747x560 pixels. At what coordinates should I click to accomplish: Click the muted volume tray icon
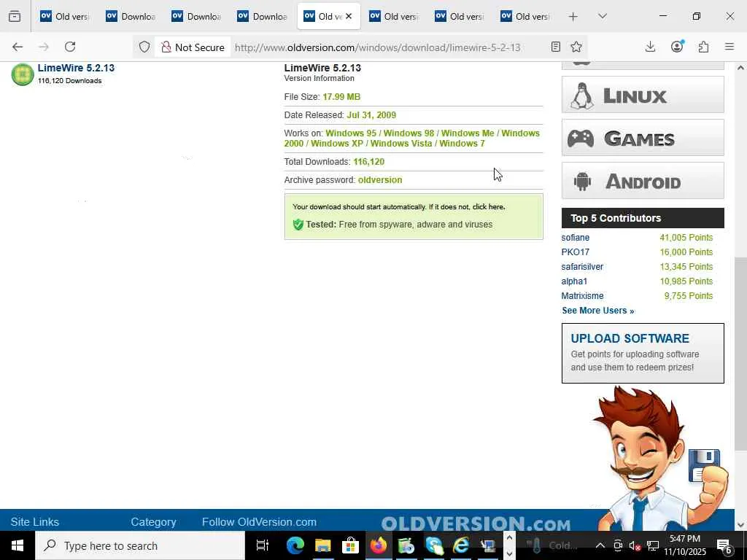[635, 545]
